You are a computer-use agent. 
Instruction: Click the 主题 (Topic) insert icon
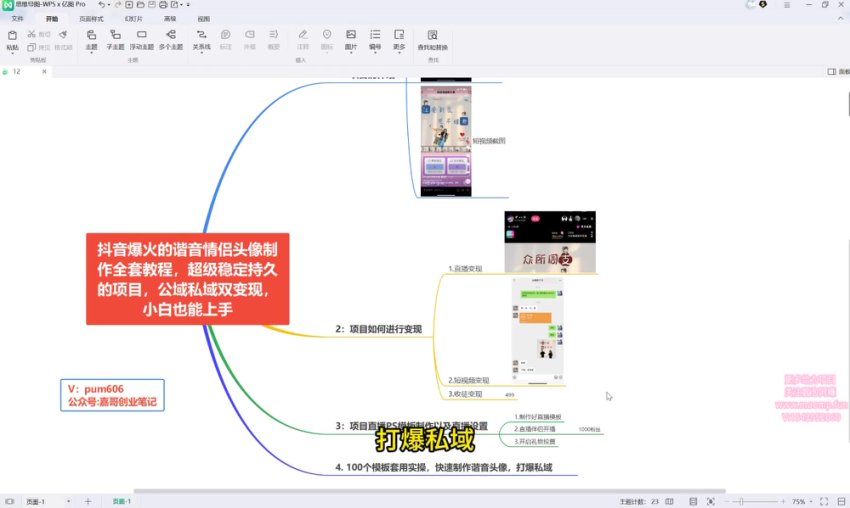pyautogui.click(x=91, y=39)
